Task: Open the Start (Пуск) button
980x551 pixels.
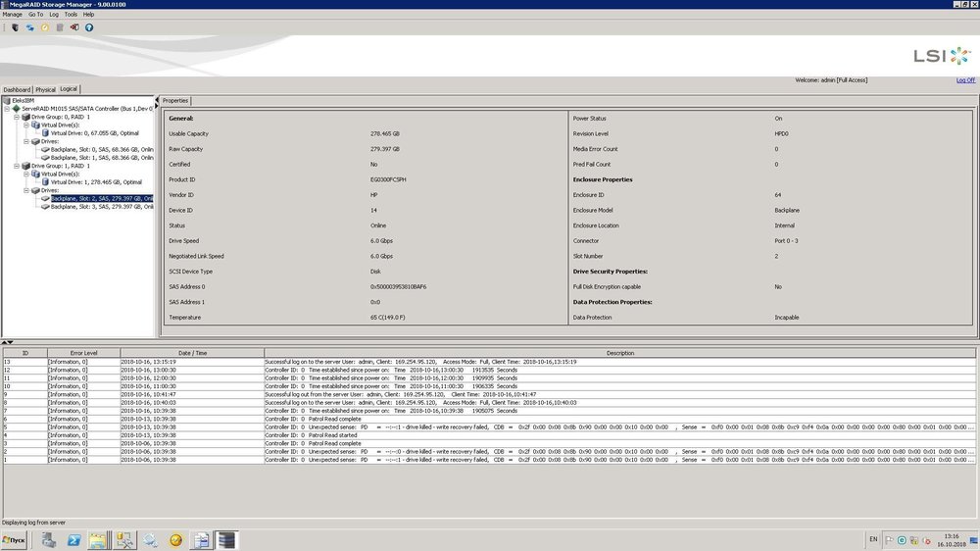Action: [15, 539]
